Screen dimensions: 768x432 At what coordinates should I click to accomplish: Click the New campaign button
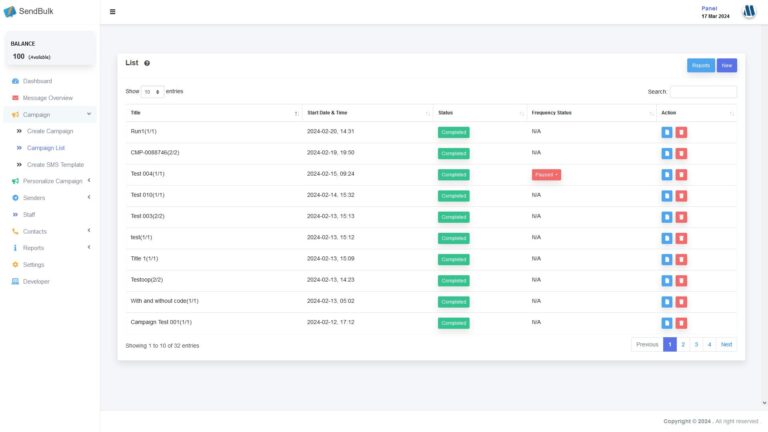pos(726,65)
